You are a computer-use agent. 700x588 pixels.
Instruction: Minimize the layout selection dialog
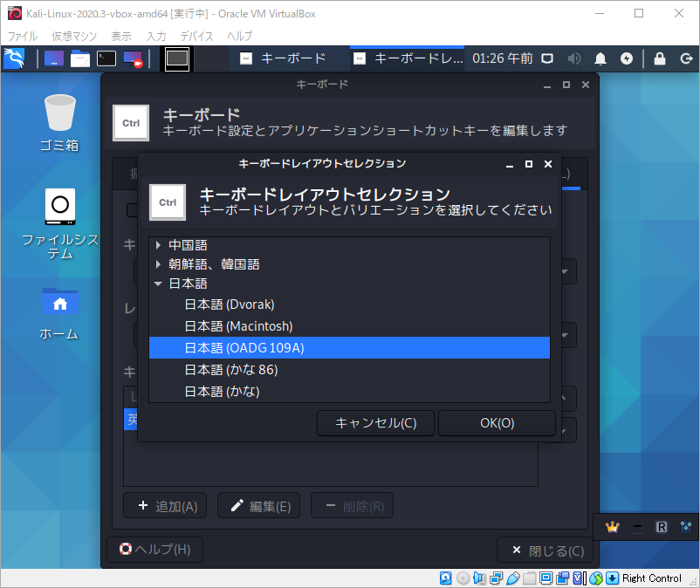[510, 164]
